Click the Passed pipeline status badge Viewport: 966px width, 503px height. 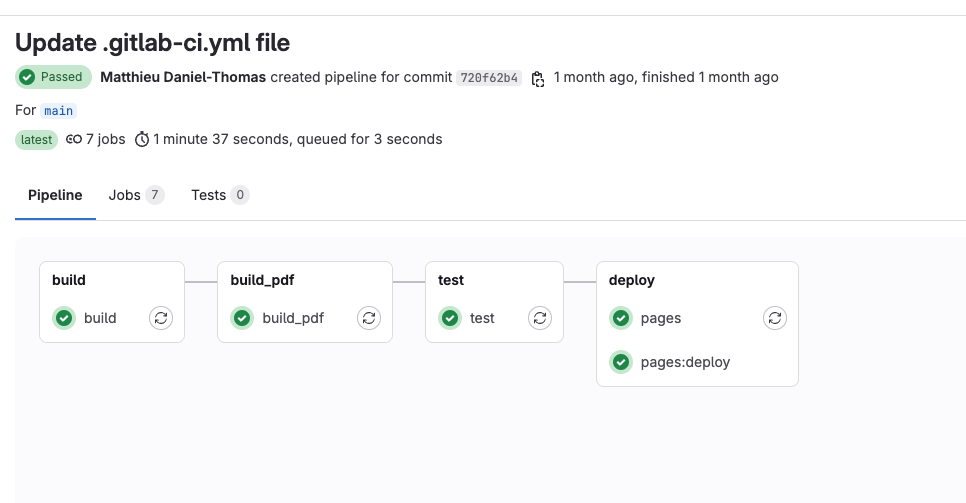coord(53,77)
